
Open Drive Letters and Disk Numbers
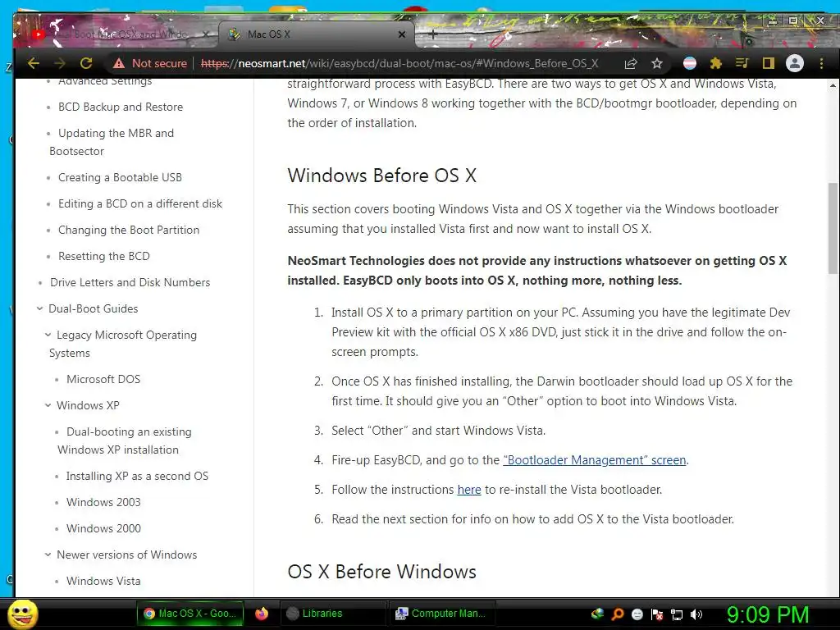[130, 282]
